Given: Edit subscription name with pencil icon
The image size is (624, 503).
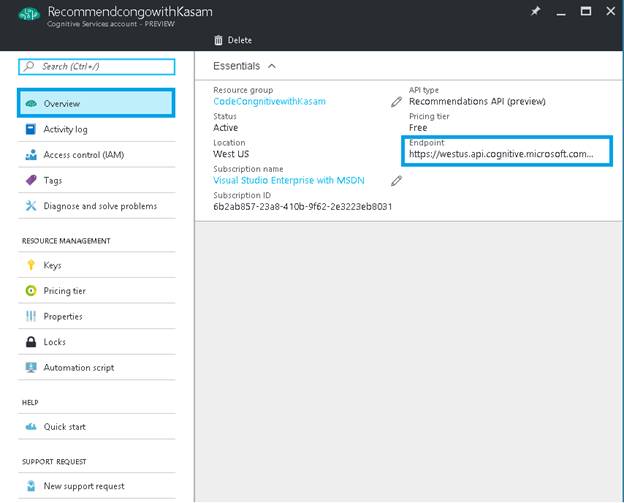Looking at the screenshot, I should coord(397,181).
